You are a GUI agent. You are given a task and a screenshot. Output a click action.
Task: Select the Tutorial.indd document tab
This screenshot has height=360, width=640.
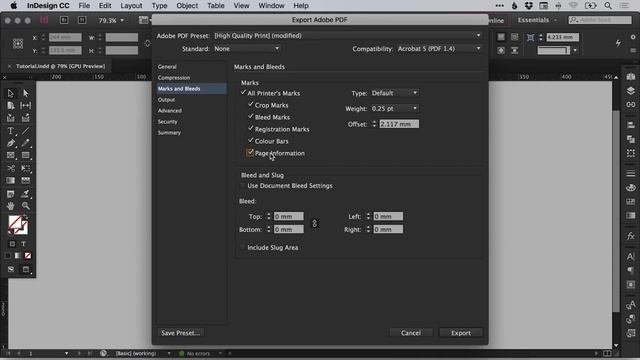60,66
